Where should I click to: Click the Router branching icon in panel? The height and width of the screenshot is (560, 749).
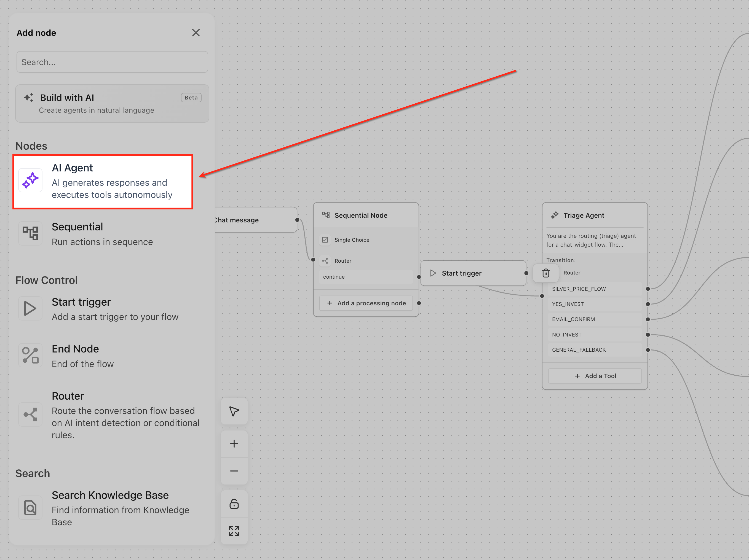click(x=30, y=414)
